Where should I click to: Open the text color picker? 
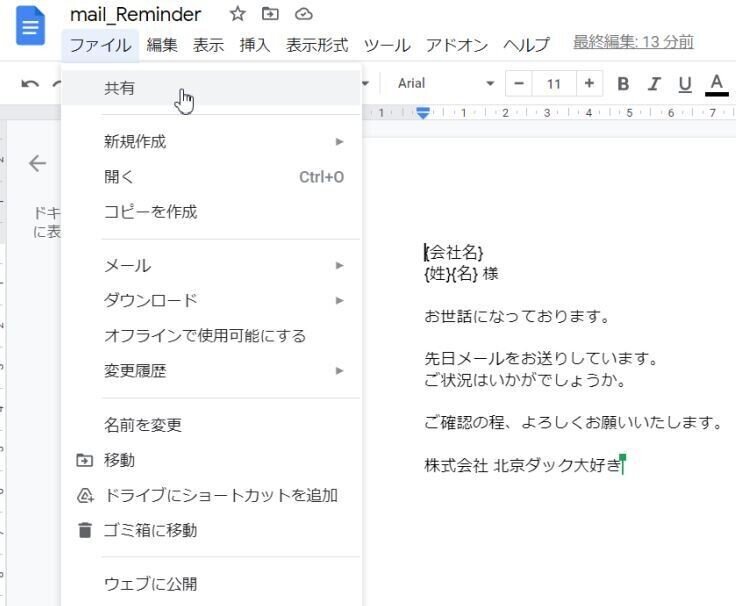click(x=716, y=84)
